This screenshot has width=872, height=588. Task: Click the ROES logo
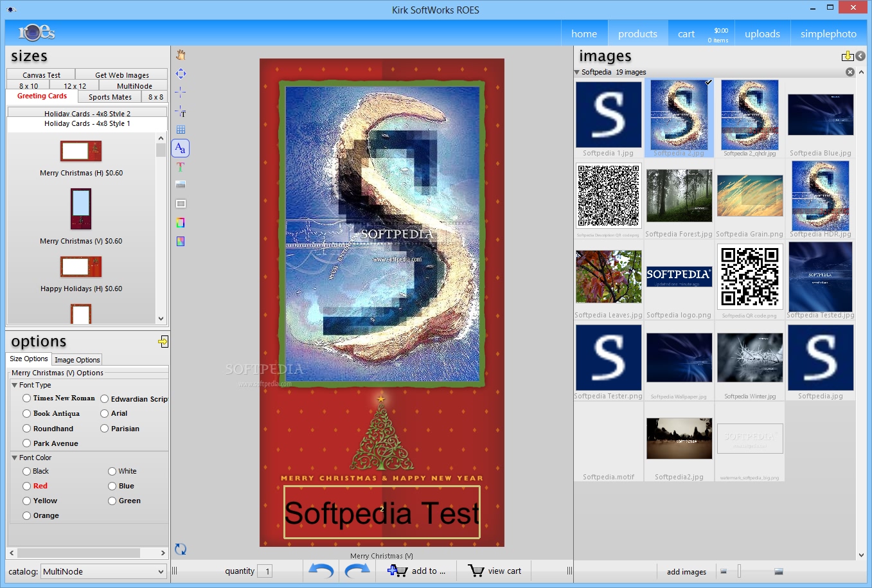[x=37, y=32]
